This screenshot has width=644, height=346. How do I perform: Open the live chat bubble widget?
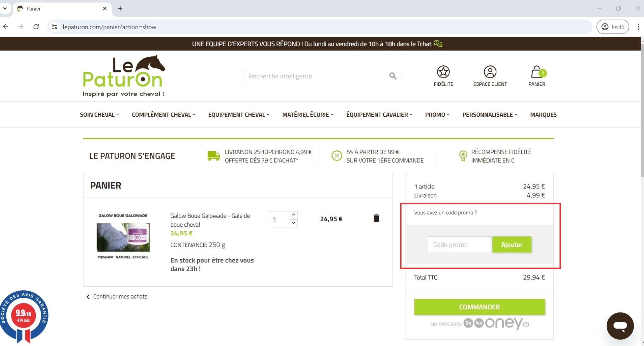(x=620, y=326)
